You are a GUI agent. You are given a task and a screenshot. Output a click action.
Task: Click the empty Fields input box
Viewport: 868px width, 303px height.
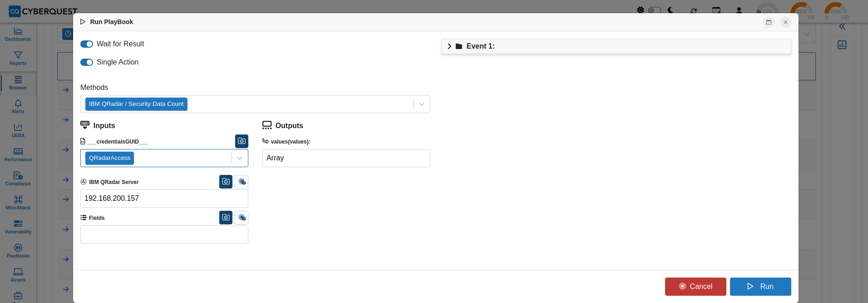point(164,234)
